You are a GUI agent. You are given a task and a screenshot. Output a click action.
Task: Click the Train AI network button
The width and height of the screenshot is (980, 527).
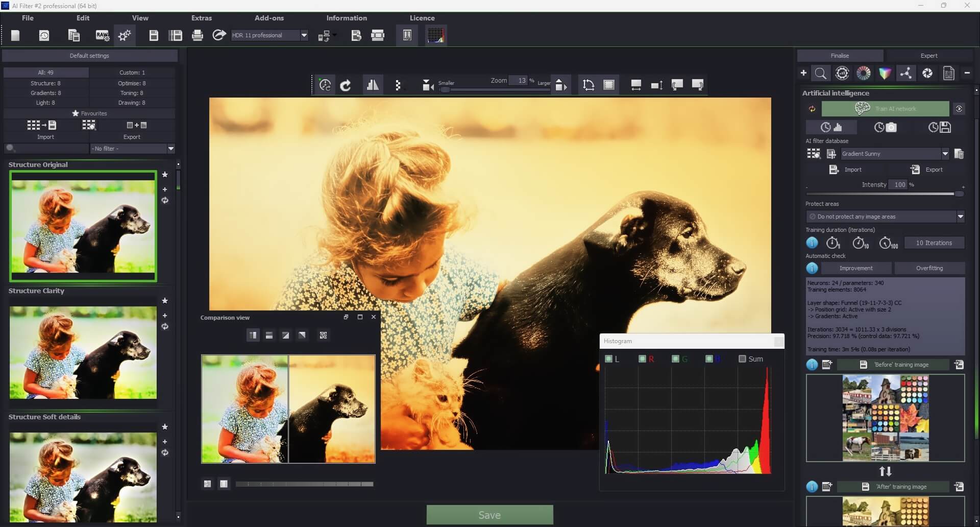886,109
